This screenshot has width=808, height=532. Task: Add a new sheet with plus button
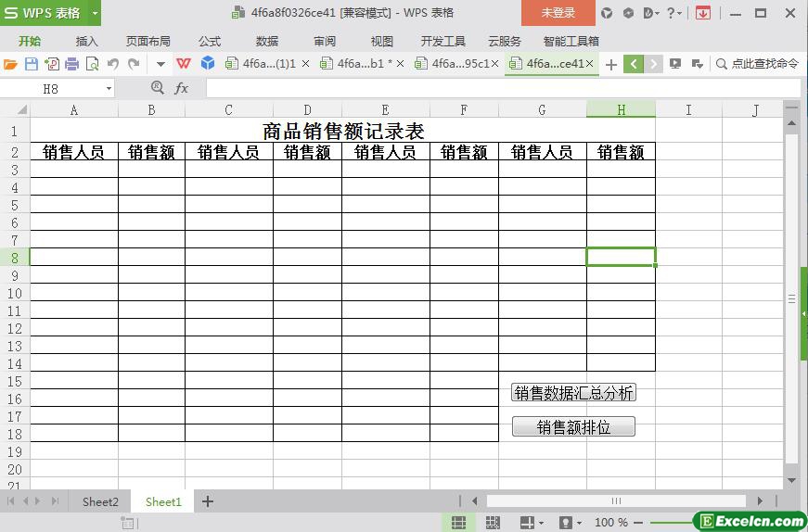click(x=207, y=501)
